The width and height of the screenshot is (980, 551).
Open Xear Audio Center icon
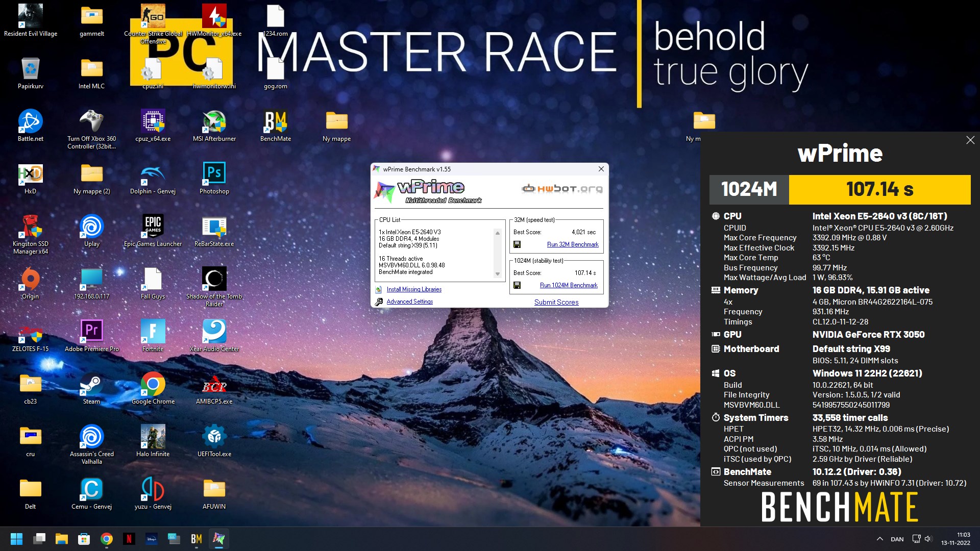214,336
